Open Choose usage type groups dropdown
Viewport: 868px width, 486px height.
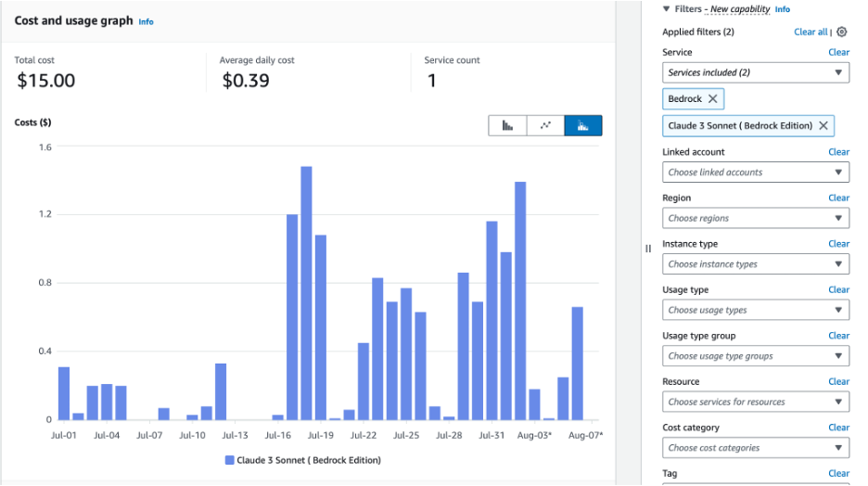(x=756, y=356)
